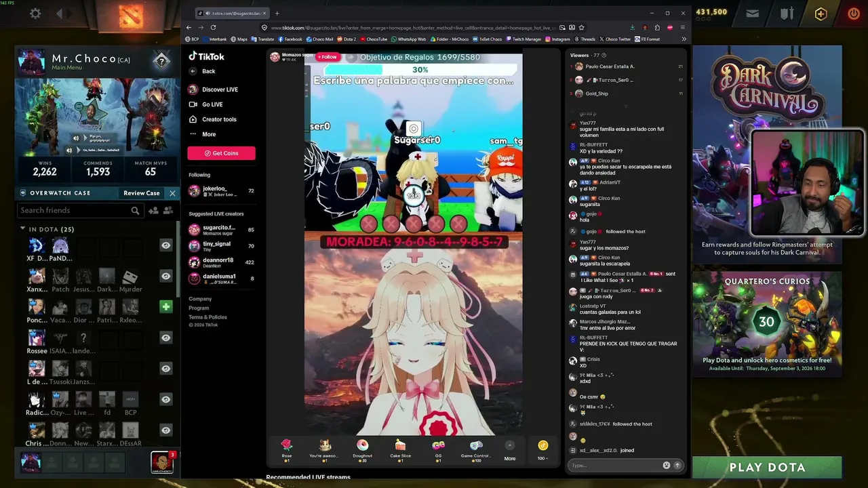The height and width of the screenshot is (488, 868).
Task: Open Creator tools menu item
Action: (212, 119)
